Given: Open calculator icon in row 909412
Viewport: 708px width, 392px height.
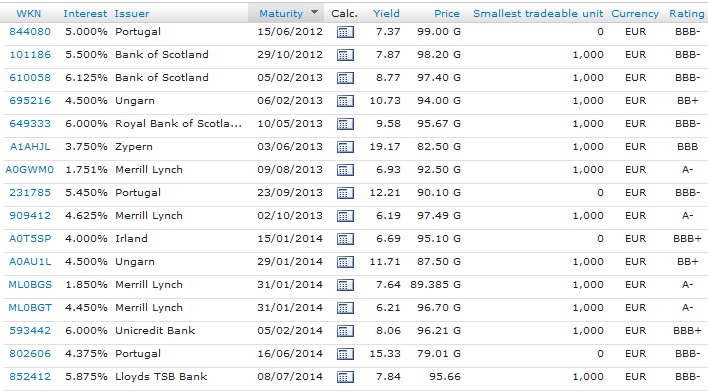Looking at the screenshot, I should point(345,216).
